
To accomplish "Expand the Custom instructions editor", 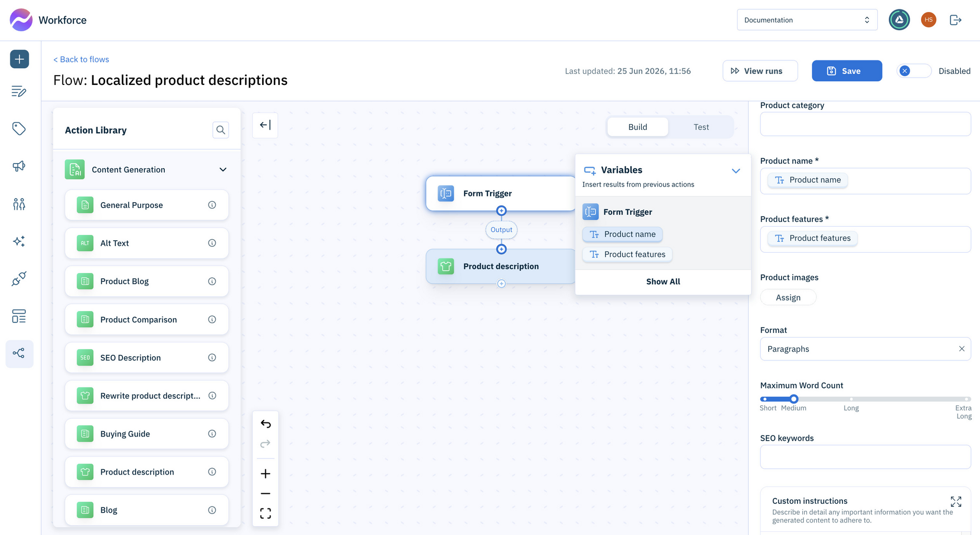I will (956, 502).
